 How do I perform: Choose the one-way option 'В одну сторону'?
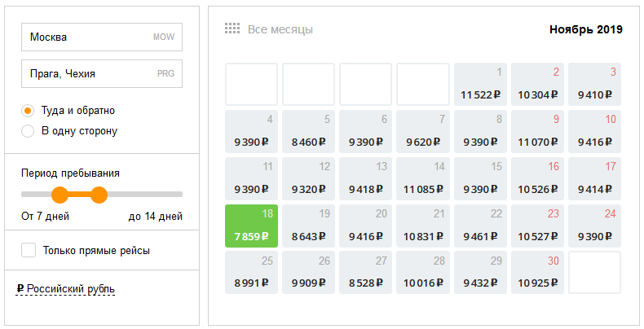[x=28, y=130]
